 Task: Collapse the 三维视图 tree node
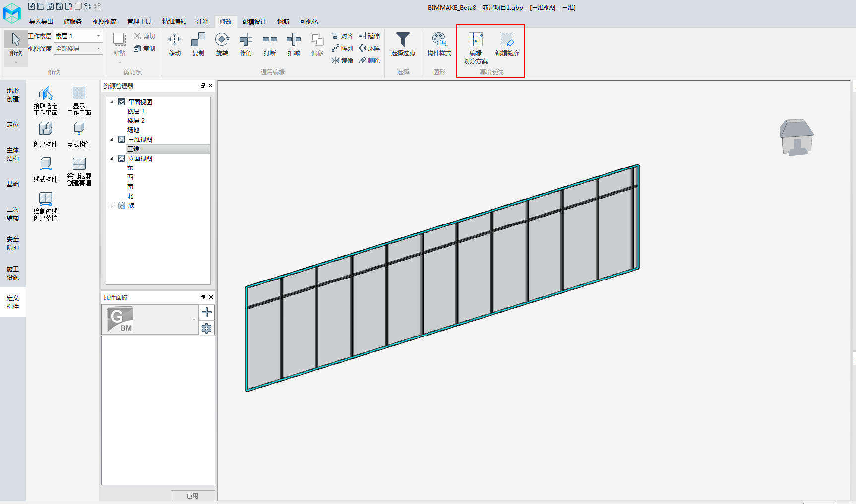tap(112, 140)
